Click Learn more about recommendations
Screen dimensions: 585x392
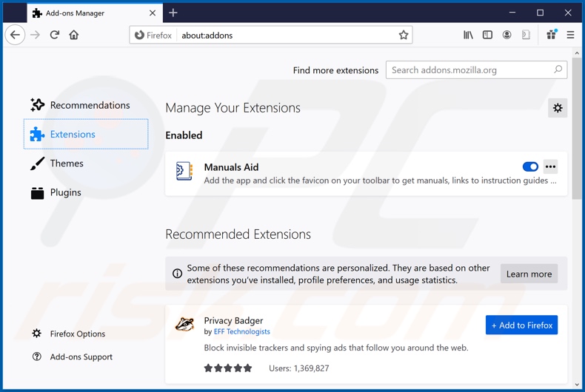[x=529, y=274]
